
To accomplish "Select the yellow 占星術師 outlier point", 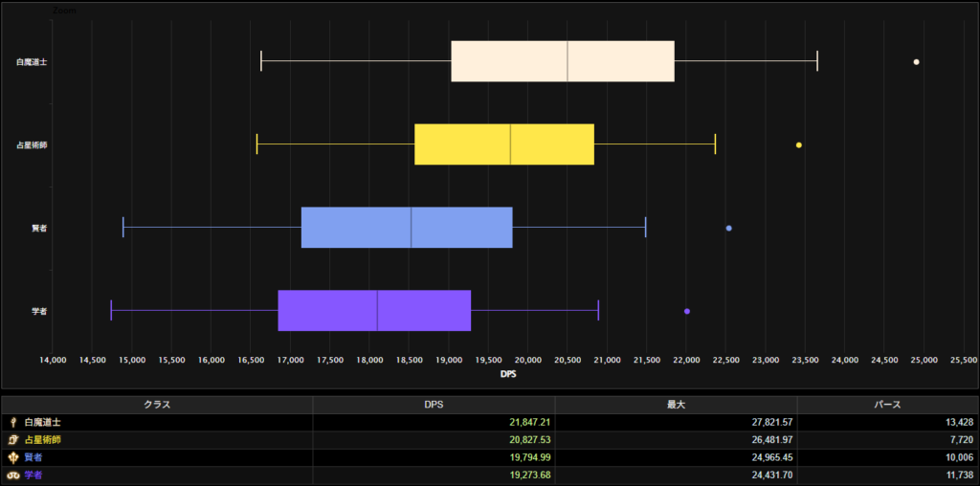I will [799, 145].
